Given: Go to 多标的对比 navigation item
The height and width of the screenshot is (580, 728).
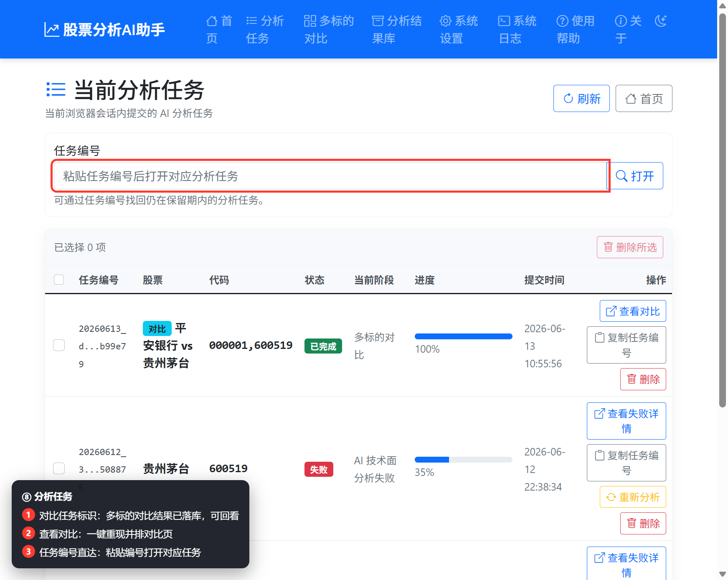Looking at the screenshot, I should click(329, 29).
